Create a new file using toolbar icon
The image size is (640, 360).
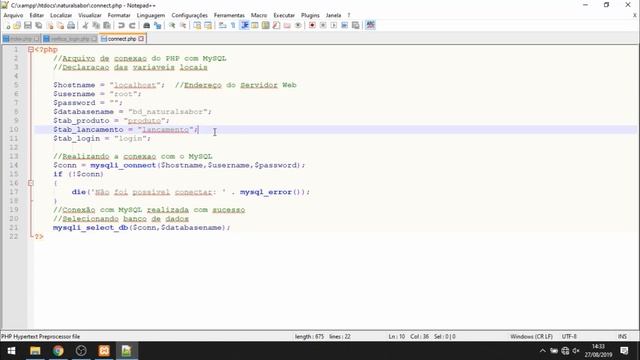pos(7,25)
